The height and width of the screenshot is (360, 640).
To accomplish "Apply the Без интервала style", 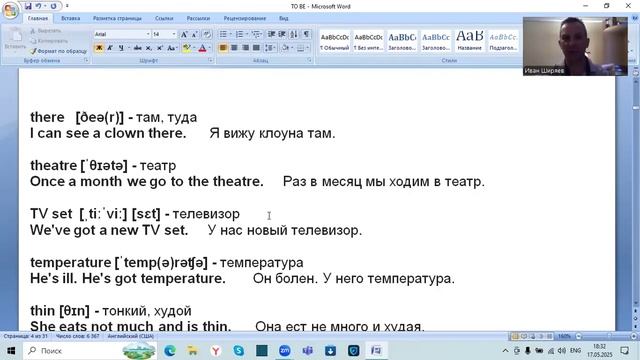I will tap(368, 41).
